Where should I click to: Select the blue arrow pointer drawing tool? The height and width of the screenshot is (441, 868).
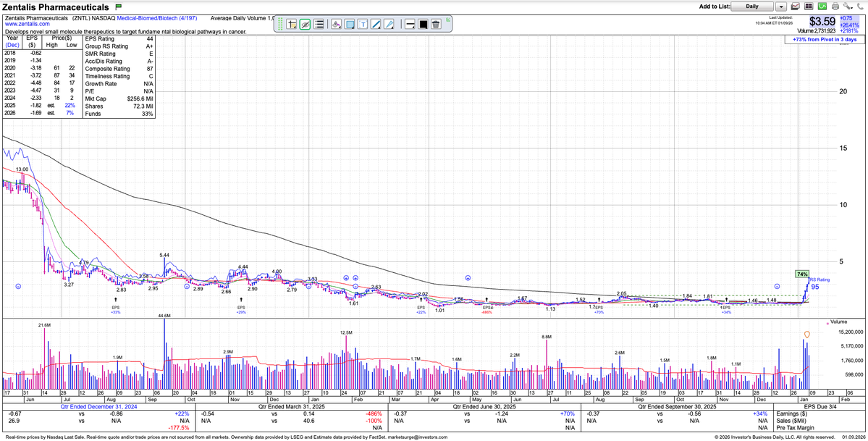(389, 24)
